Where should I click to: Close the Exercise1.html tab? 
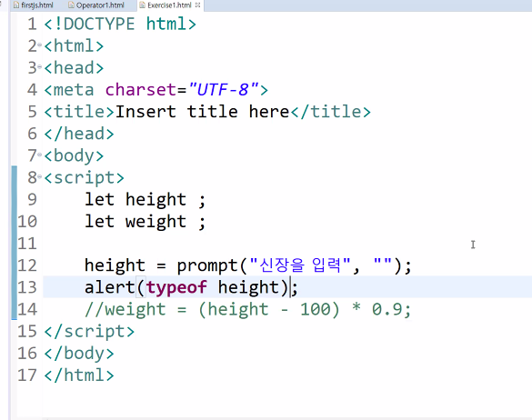pyautogui.click(x=198, y=5)
